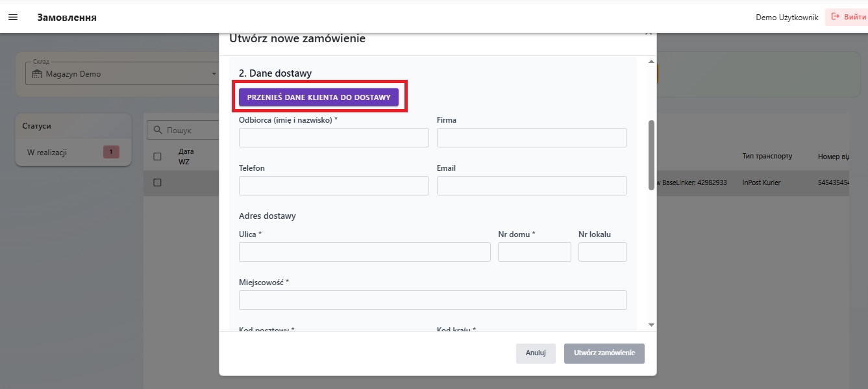This screenshot has width=868, height=389.
Task: Click the warehouse icon beside Magazyn Demo
Action: click(x=37, y=74)
